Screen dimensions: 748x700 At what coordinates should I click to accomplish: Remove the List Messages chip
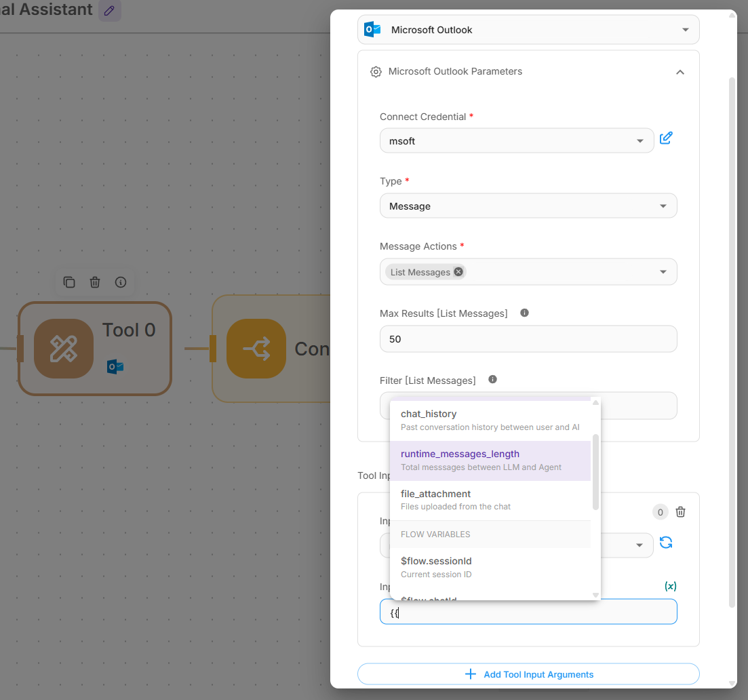click(x=458, y=272)
